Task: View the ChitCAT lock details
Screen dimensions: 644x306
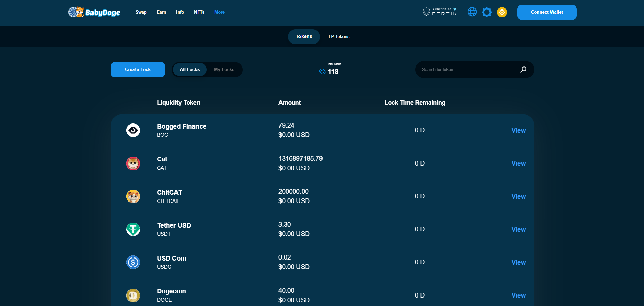Action: (518, 196)
